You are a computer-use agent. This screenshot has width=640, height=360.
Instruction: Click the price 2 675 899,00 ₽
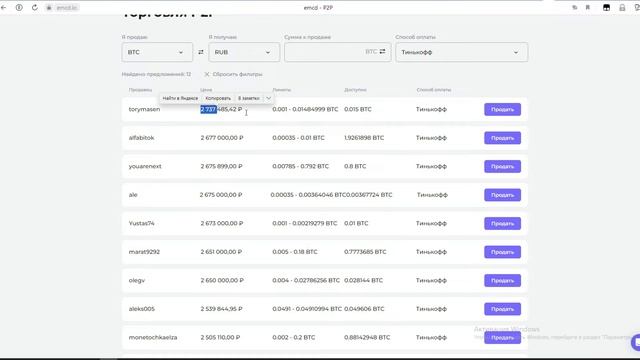[x=221, y=167]
